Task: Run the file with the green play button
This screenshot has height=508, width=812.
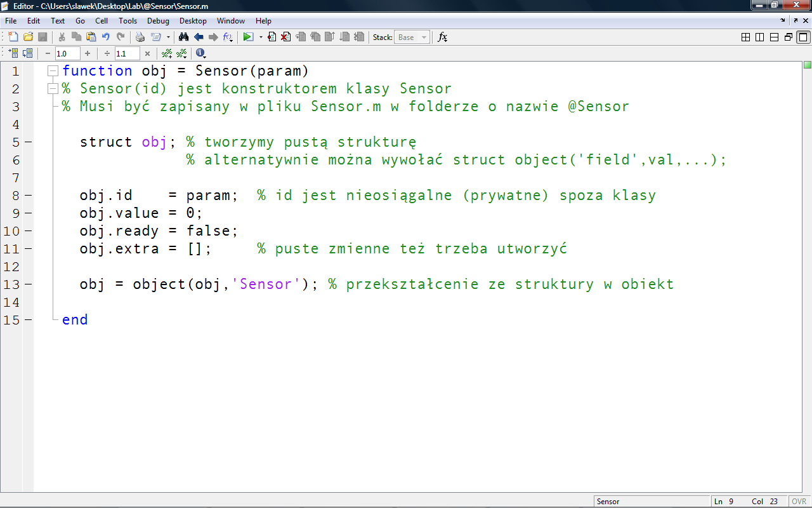Action: coord(248,37)
